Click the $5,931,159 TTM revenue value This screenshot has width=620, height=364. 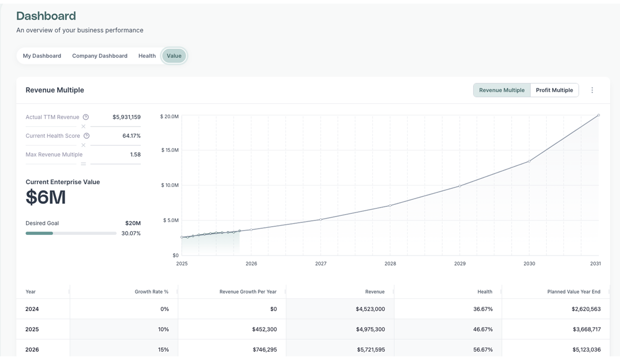(x=127, y=117)
